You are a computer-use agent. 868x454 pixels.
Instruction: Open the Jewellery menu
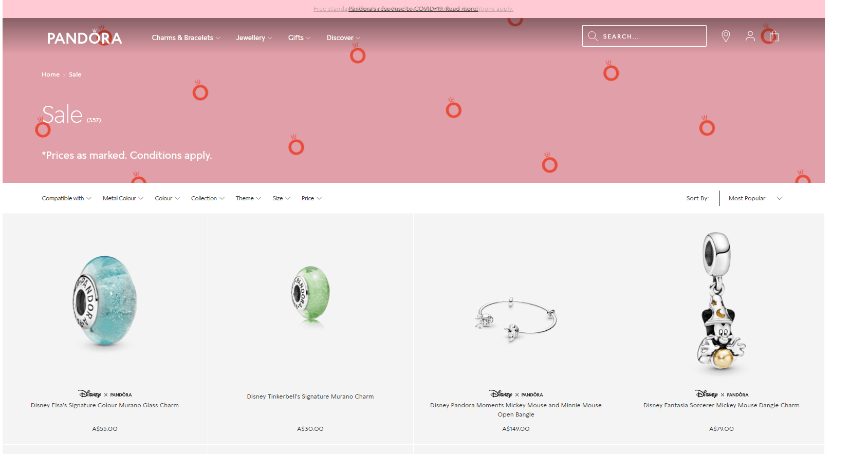click(x=254, y=37)
